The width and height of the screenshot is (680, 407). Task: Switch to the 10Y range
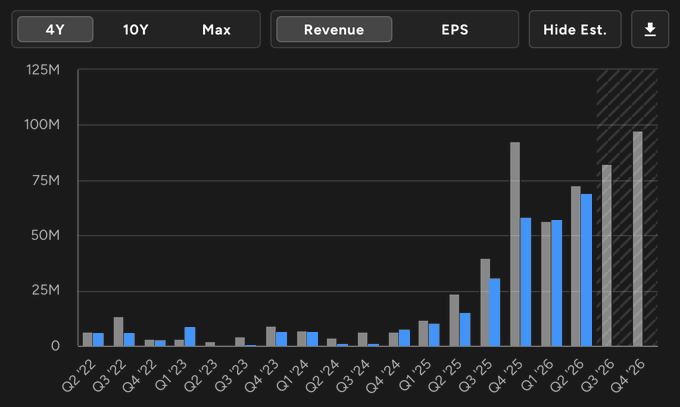click(x=136, y=30)
